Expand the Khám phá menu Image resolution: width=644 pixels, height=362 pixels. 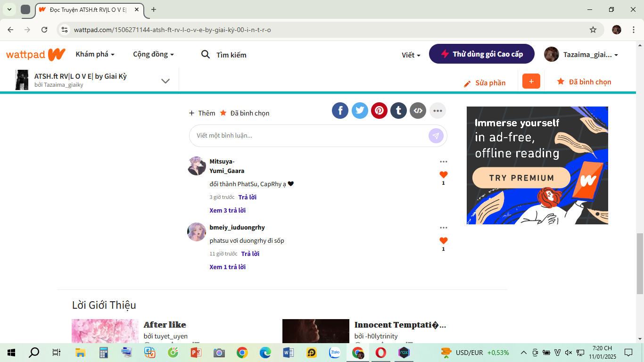tap(95, 54)
